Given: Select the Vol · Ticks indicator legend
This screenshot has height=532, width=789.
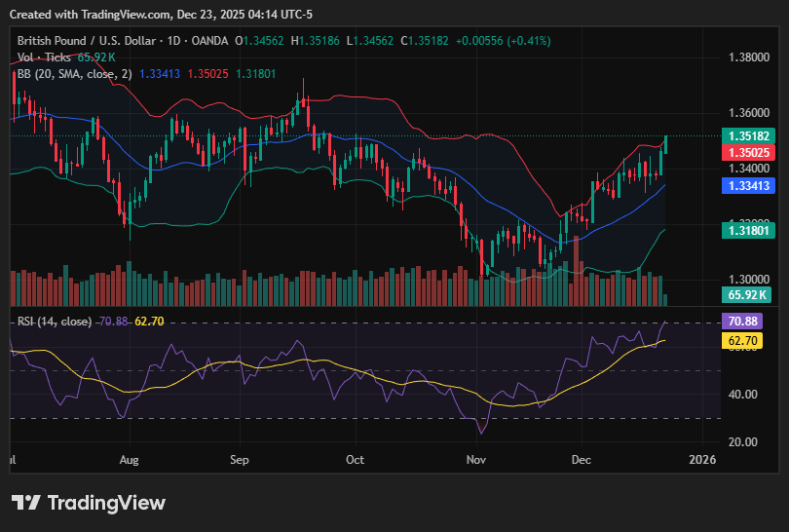Looking at the screenshot, I should [x=45, y=57].
